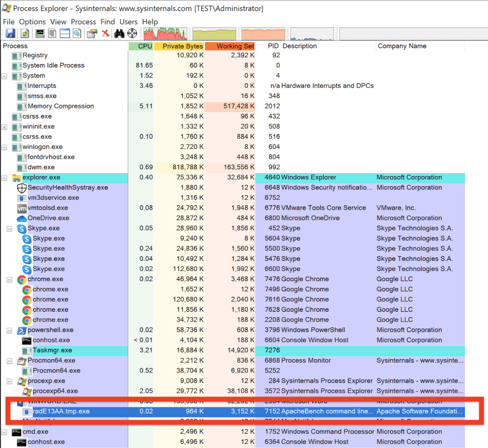Click the red-green CPU usage graph
This screenshot has height=448, width=488.
coord(165,33)
